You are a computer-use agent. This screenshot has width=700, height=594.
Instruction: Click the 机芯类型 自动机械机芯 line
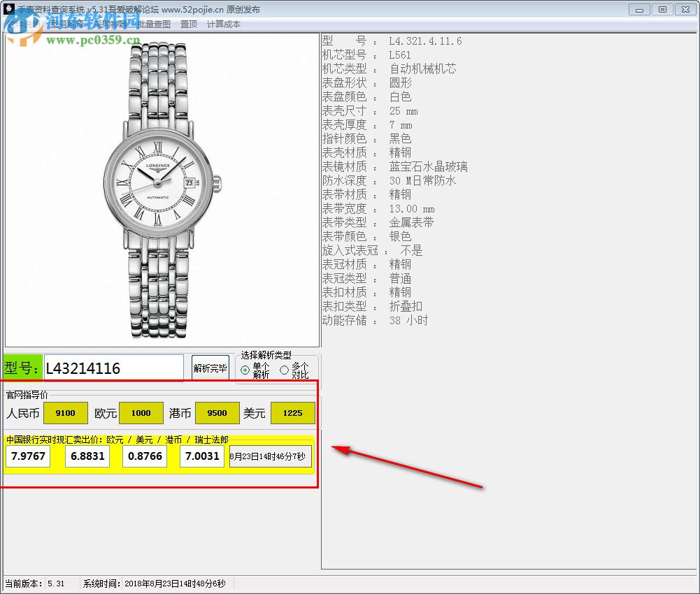[390, 68]
